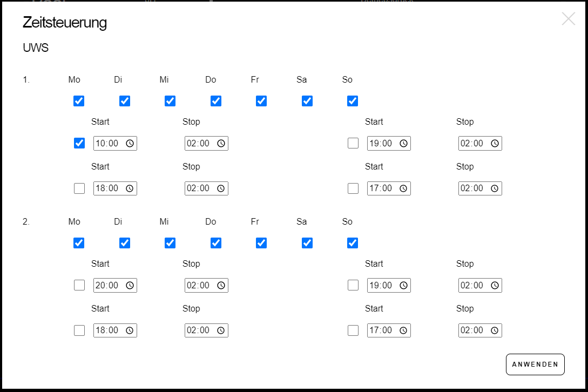Image resolution: width=588 pixels, height=392 pixels.
Task: Click clock icon of schedule 2 18:00 start
Action: click(x=130, y=330)
